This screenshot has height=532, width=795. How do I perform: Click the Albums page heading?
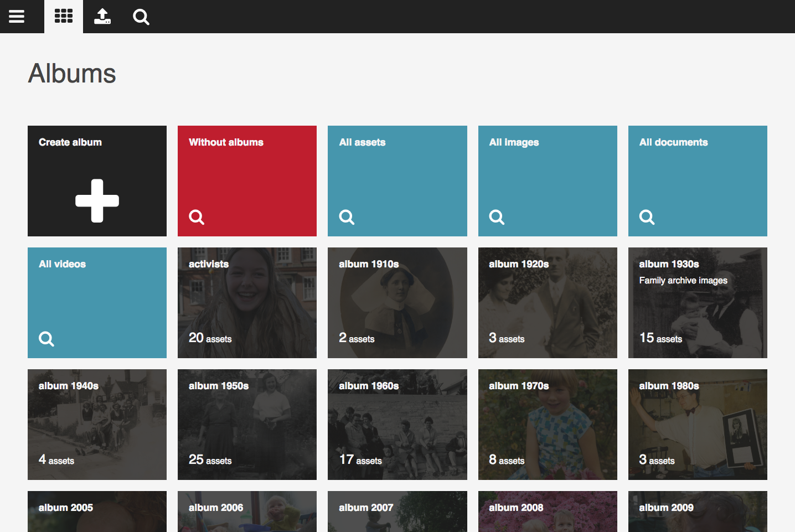click(x=72, y=74)
